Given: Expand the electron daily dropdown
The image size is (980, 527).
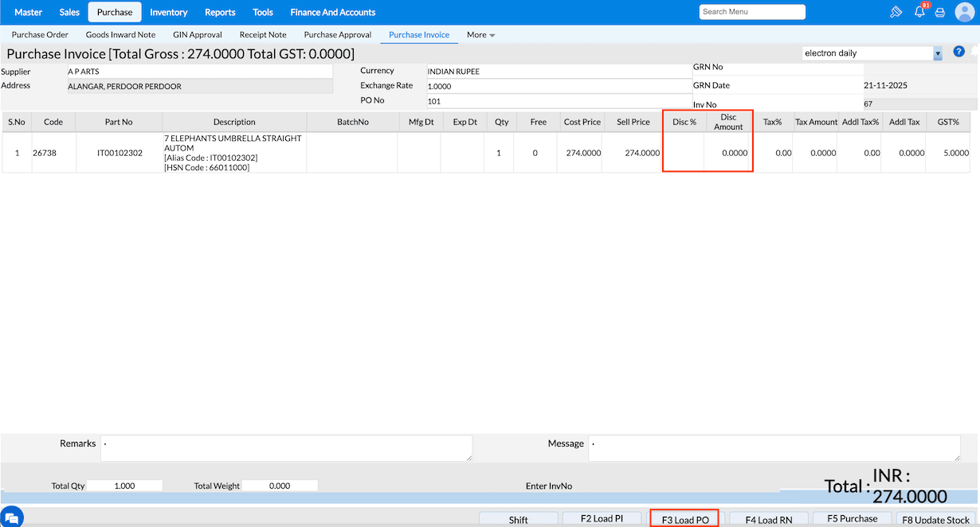Looking at the screenshot, I should click(x=938, y=53).
